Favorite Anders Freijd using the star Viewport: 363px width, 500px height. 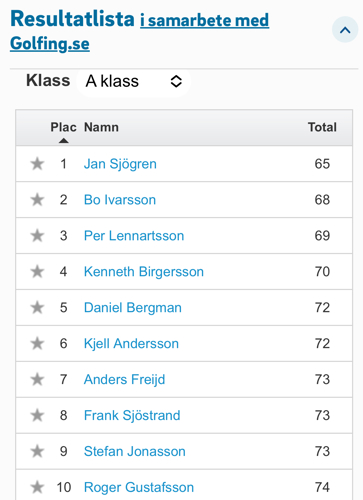[x=37, y=379]
